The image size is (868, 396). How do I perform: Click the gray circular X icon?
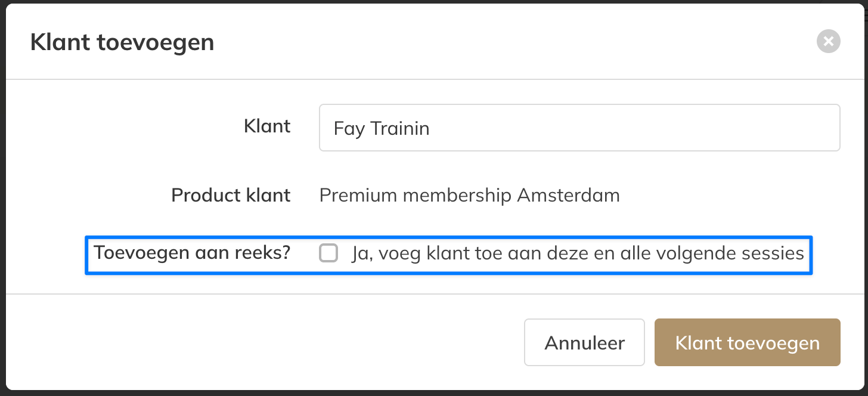coord(828,42)
